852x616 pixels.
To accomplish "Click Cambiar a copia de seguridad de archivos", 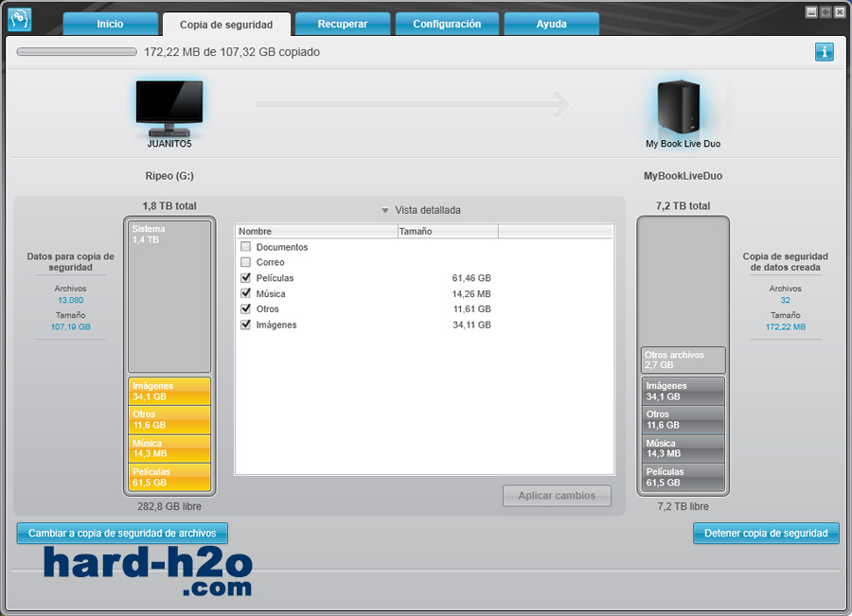I will [122, 533].
